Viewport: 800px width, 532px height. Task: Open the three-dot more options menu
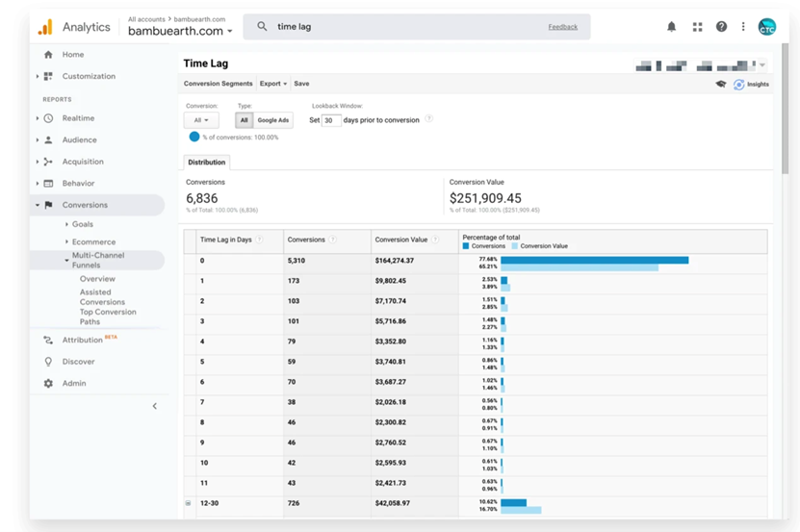(x=743, y=27)
